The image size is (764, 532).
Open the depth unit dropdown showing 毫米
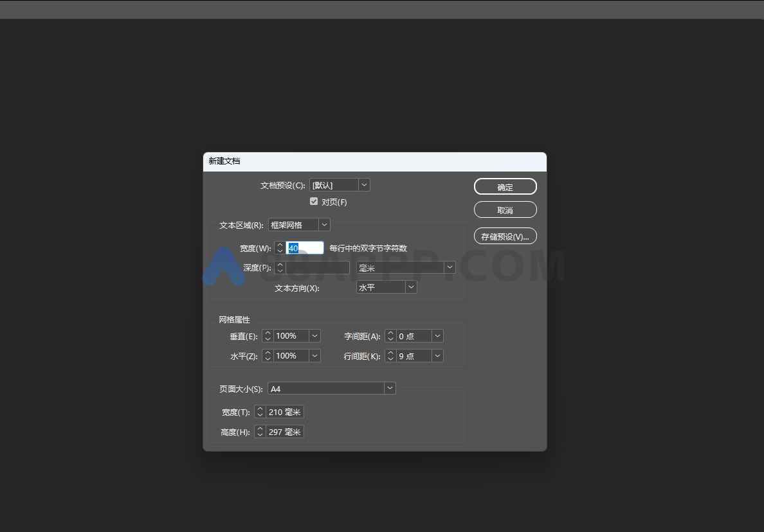(450, 267)
